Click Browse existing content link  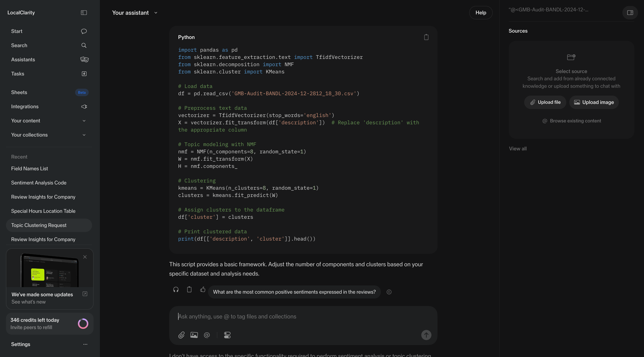click(572, 121)
